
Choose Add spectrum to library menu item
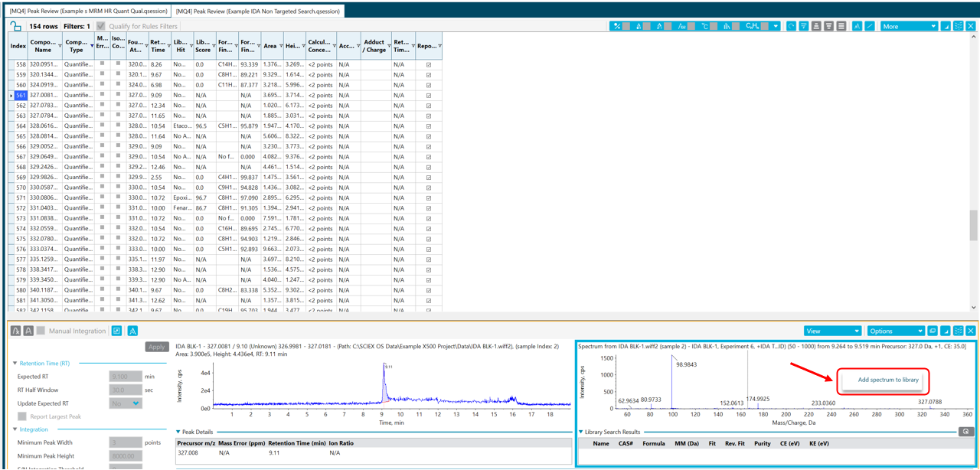point(887,380)
